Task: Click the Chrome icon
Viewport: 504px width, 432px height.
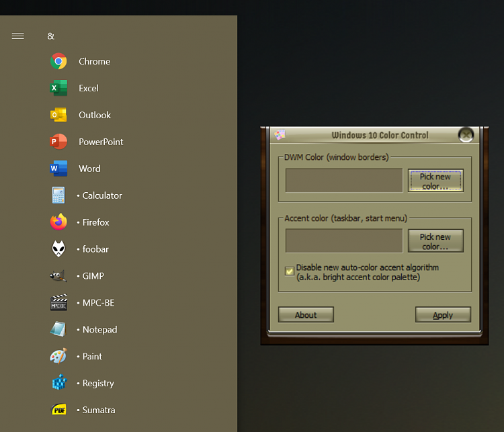Action: (58, 61)
